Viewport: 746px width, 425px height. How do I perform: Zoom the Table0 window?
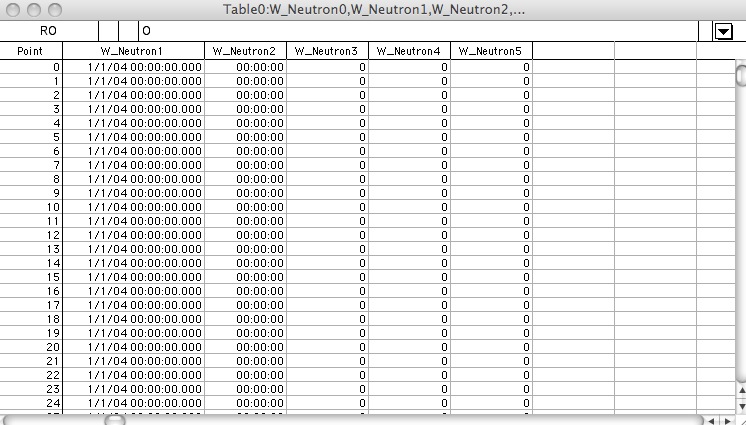tap(55, 10)
